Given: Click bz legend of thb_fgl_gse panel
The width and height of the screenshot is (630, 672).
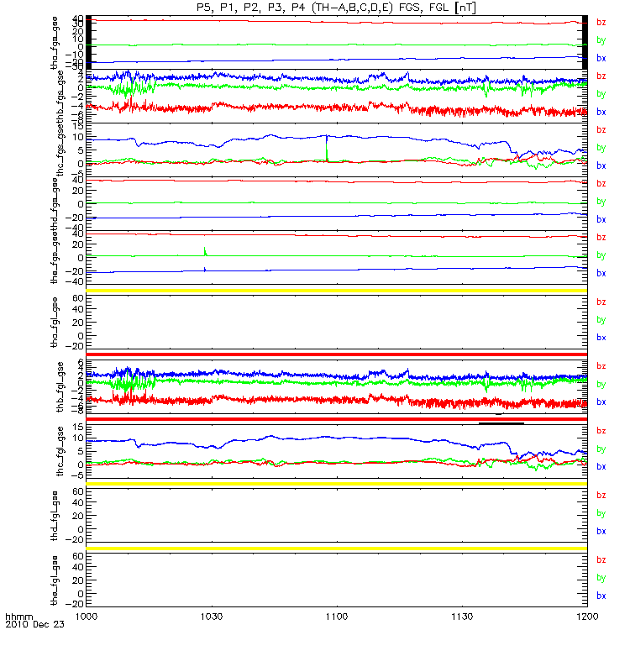Looking at the screenshot, I should coord(601,366).
